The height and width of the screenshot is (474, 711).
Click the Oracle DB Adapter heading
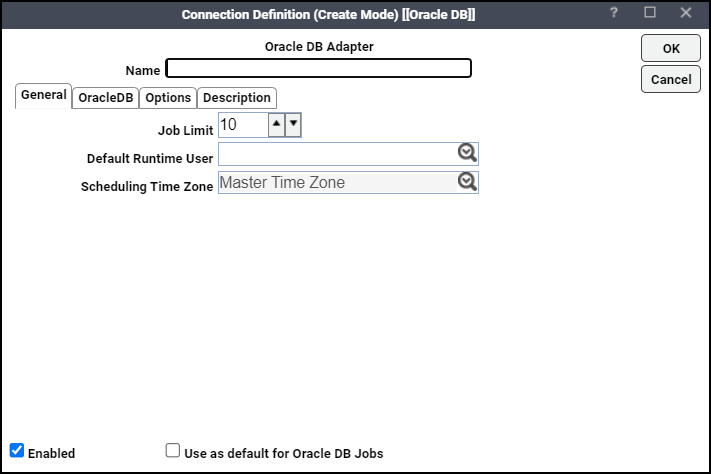tap(319, 47)
